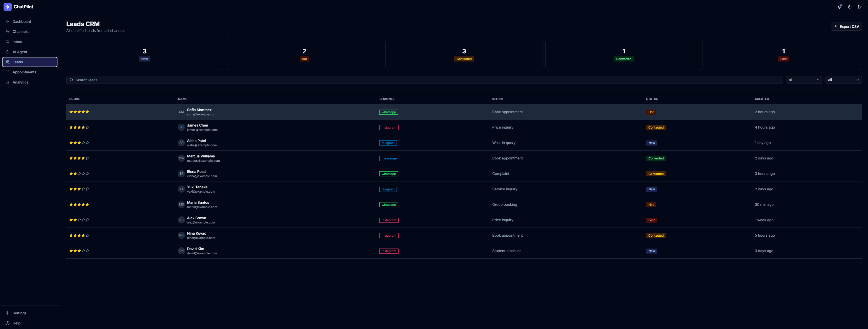
Task: Click the messenger tag for Marcus Williams
Action: click(389, 158)
